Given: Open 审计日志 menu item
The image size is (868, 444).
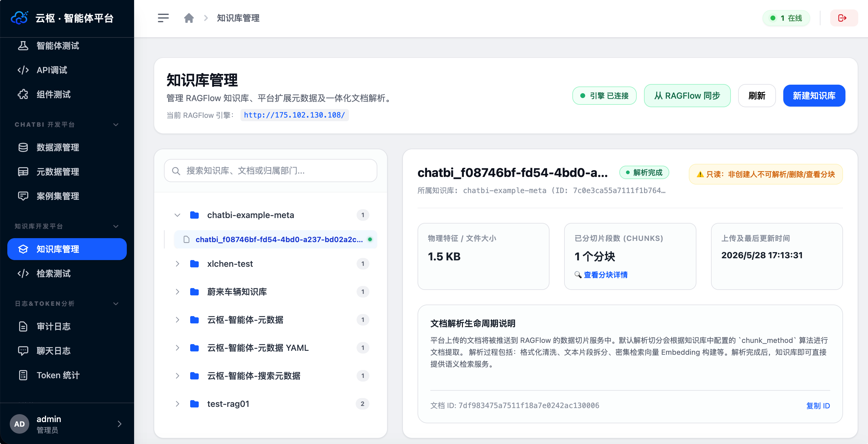Looking at the screenshot, I should point(67,326).
